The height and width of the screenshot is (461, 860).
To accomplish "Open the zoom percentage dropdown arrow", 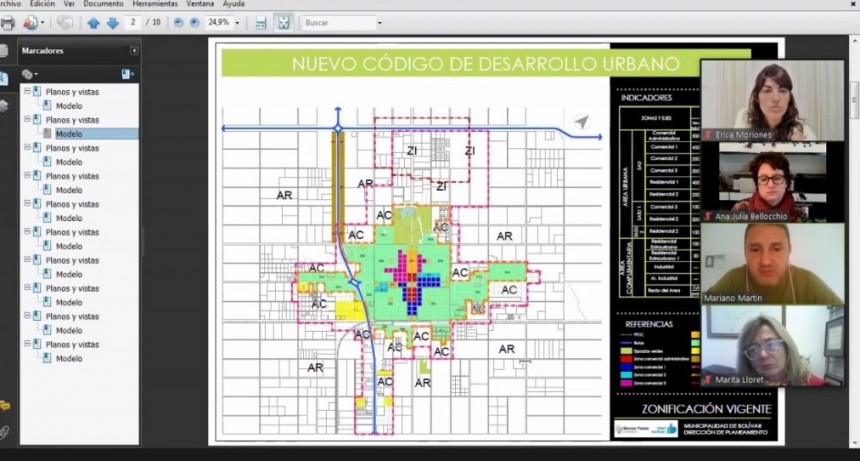I will coord(238,22).
